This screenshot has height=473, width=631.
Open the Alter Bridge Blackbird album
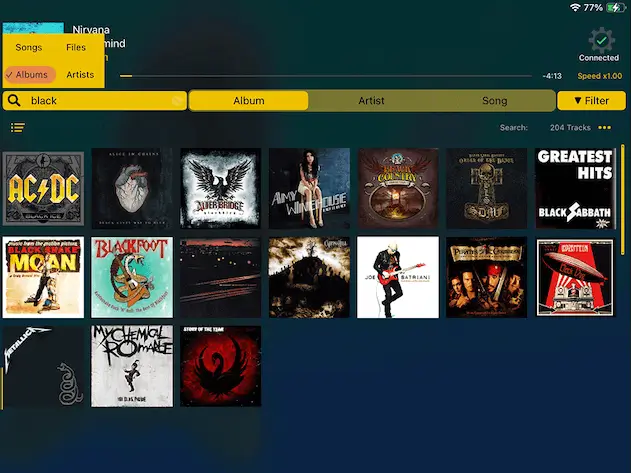[221, 188]
